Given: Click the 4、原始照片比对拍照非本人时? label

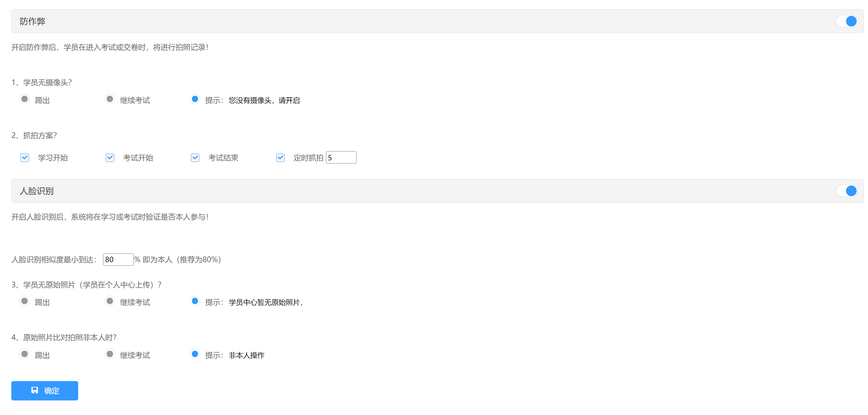Looking at the screenshot, I should 64,337.
